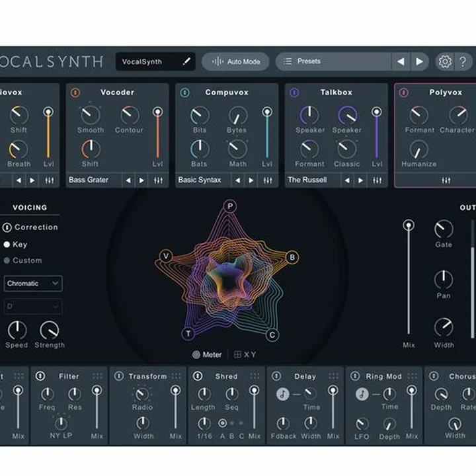Screen dimensions: 476x476
Task: Toggle the Polyvox module power button
Action: point(403,93)
